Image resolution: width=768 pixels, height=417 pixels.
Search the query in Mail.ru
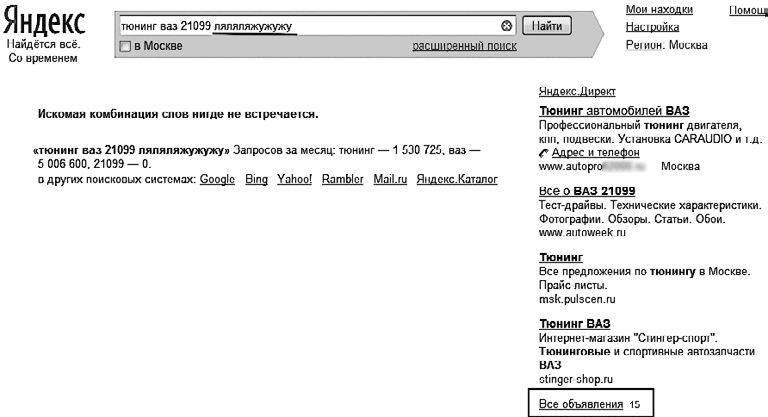tap(390, 179)
